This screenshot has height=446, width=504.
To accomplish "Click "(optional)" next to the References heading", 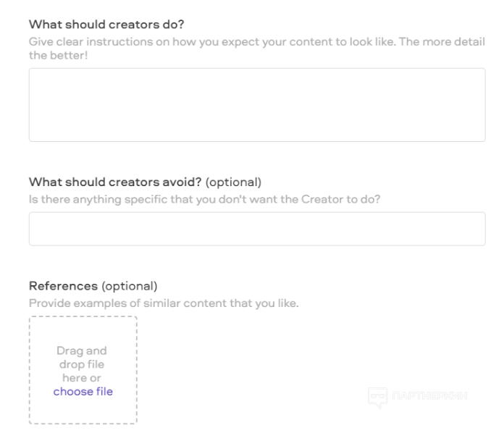I will [129, 285].
